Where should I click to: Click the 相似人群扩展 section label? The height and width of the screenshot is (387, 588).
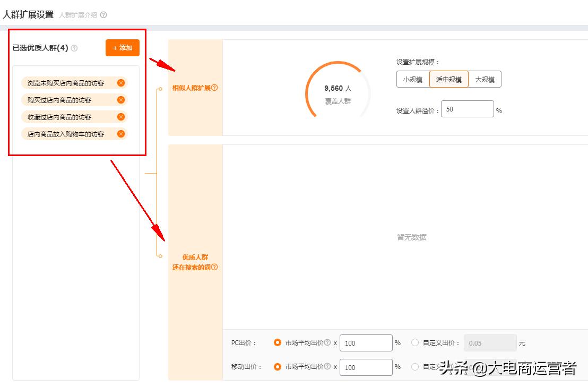click(x=191, y=88)
